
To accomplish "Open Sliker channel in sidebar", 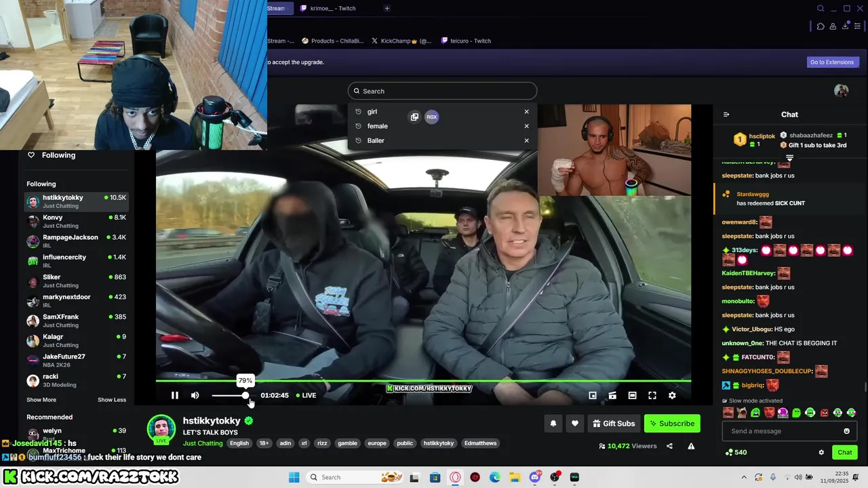I will tap(77, 281).
